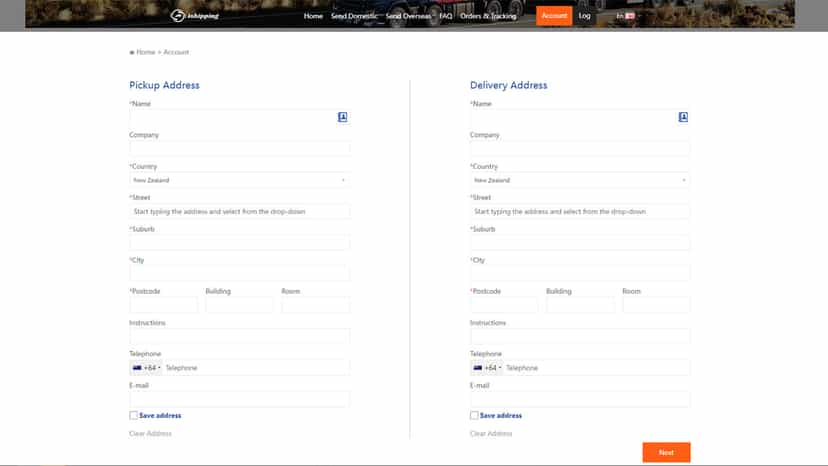Expand Delivery Country dropdown
Screen dimensions: 828x466
(580, 180)
